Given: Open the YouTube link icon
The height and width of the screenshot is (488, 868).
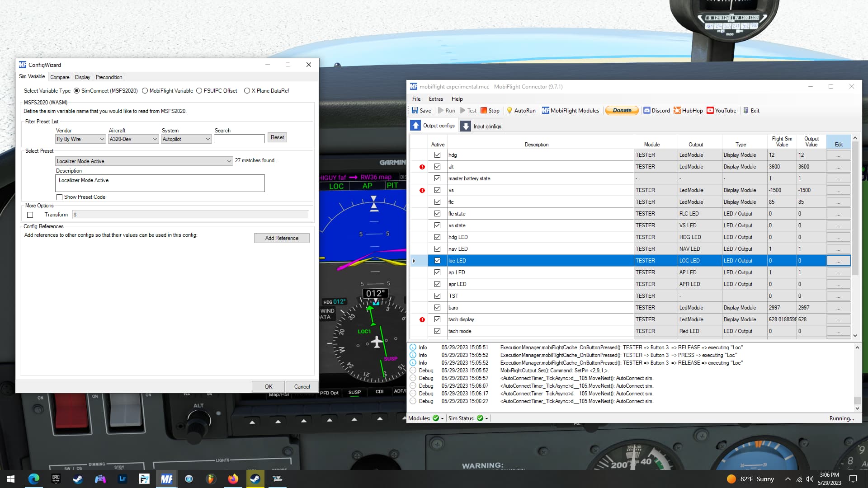Looking at the screenshot, I should 710,110.
